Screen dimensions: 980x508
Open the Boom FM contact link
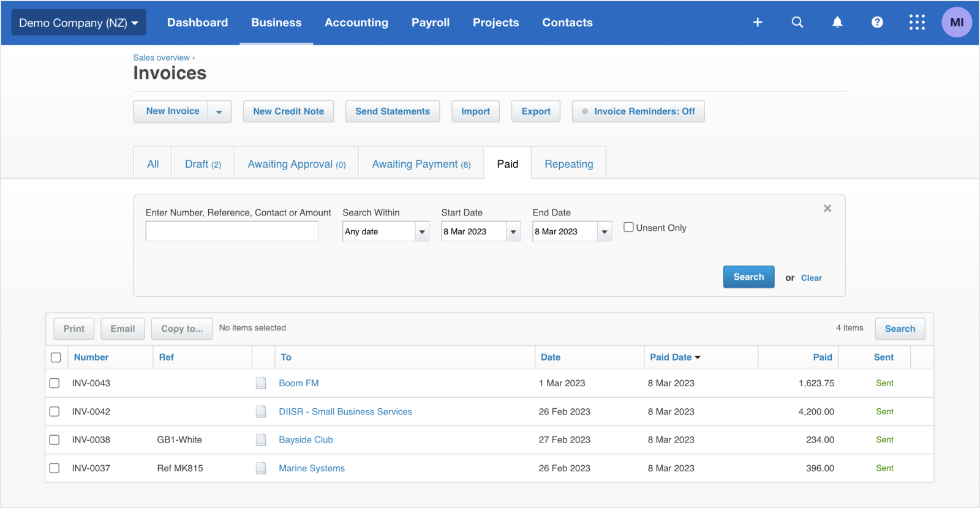tap(299, 383)
